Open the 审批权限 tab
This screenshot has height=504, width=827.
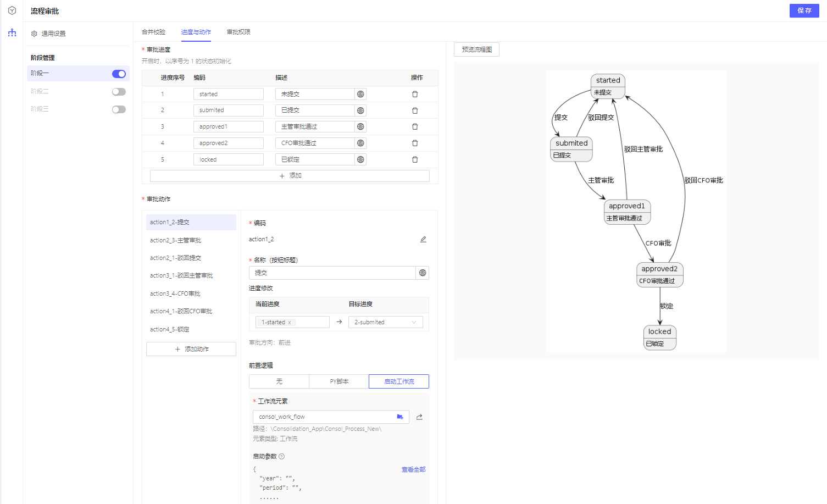(x=238, y=32)
